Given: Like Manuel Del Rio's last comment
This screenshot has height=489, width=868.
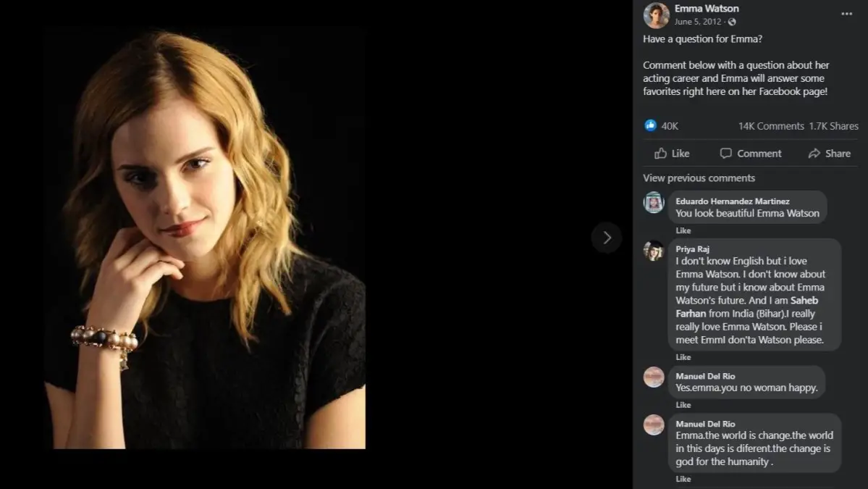Looking at the screenshot, I should (683, 479).
